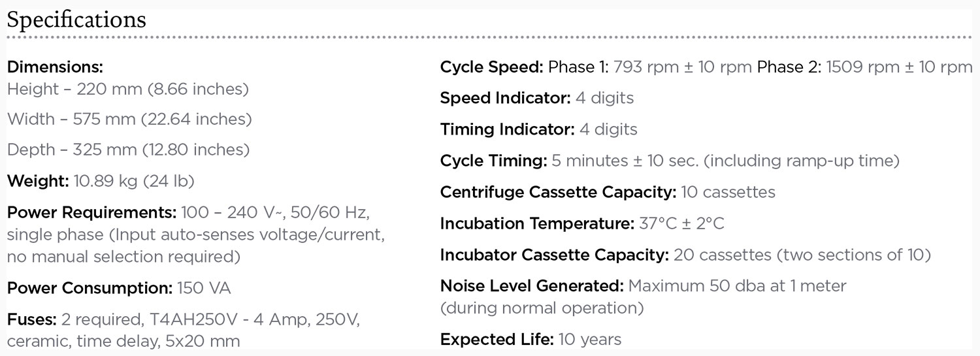The height and width of the screenshot is (356, 980).
Task: Click the Dimensions label
Action: pos(55,67)
